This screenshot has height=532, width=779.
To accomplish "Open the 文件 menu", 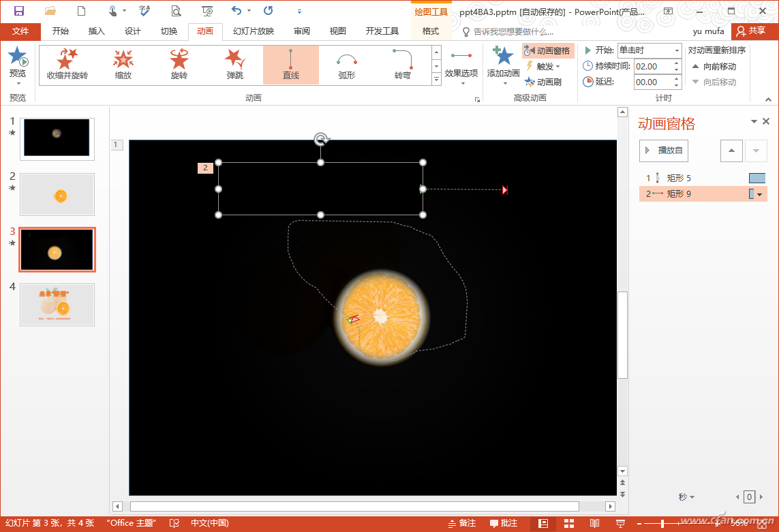I will tap(20, 31).
